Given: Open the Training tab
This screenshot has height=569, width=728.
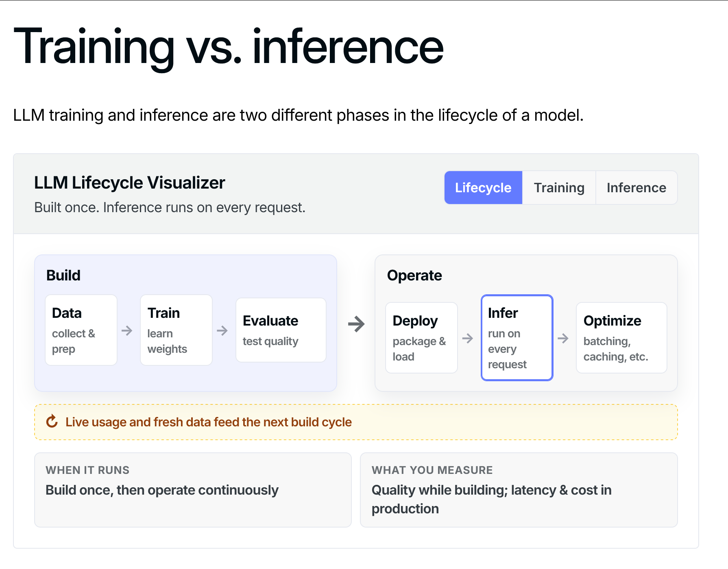Looking at the screenshot, I should click(559, 187).
